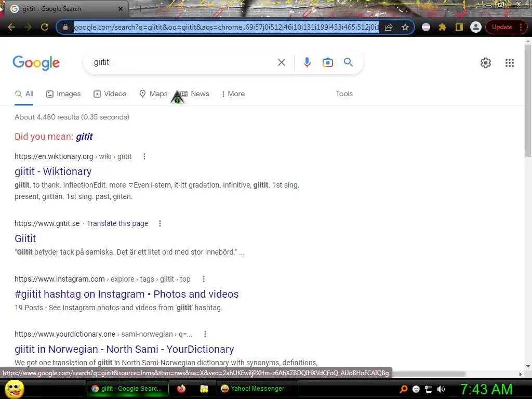This screenshot has height=399, width=532.
Task: Open Yahoo! Messenger taskbar item
Action: pyautogui.click(x=257, y=389)
